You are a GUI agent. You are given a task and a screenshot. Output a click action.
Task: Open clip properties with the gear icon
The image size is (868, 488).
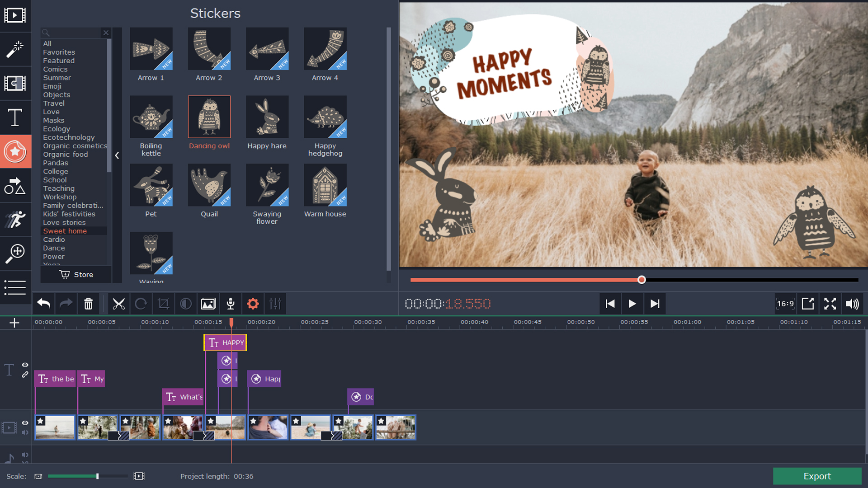253,304
